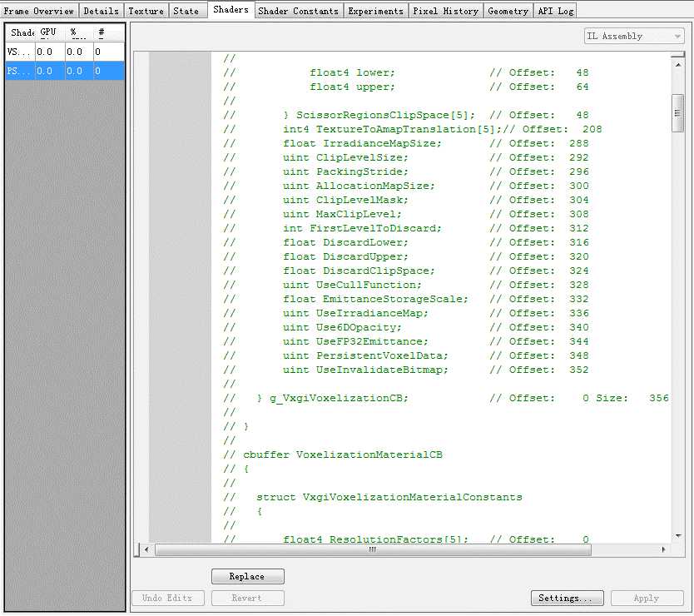The height and width of the screenshot is (616, 694).
Task: Click the vertical scrollbar down arrow
Action: 678,536
